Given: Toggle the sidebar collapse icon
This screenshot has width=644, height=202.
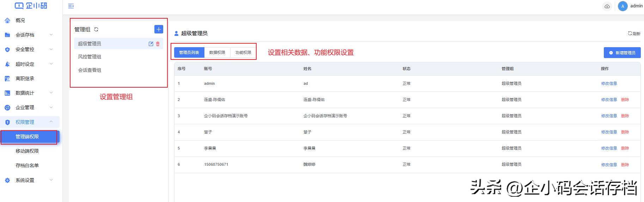Looking at the screenshot, I should coord(71,6).
